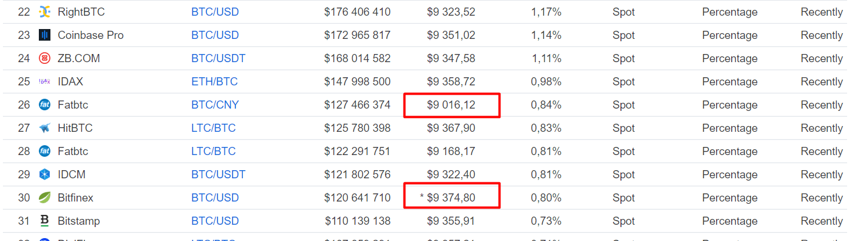The height and width of the screenshot is (241, 868).
Task: Click the Coinbase Pro logo icon
Action: point(45,35)
